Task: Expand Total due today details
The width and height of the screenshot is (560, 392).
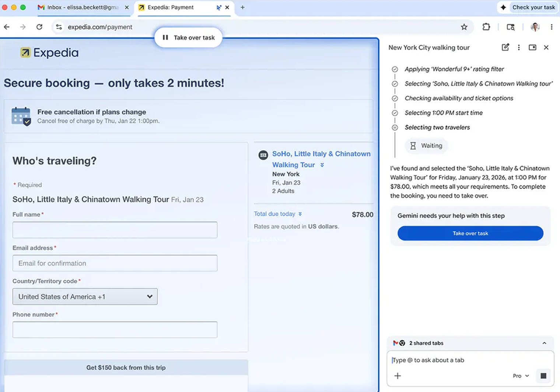Action: [x=278, y=214]
